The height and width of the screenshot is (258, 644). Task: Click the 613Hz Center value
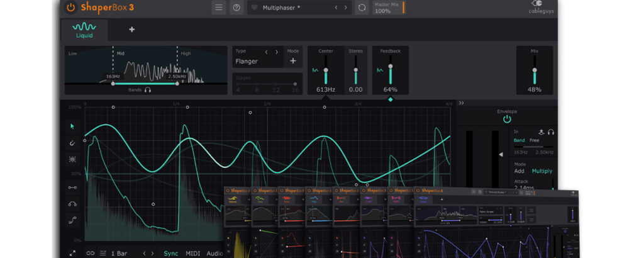click(326, 89)
